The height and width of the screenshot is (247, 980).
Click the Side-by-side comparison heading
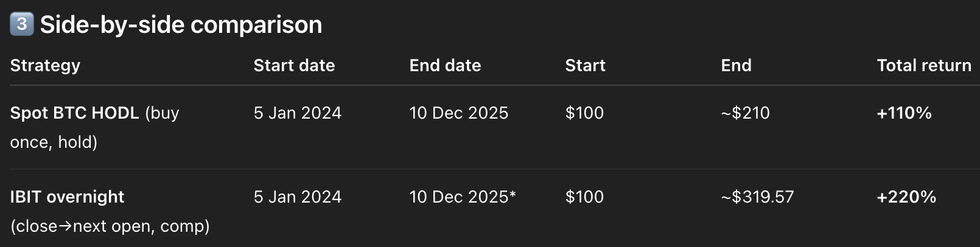pos(181,25)
